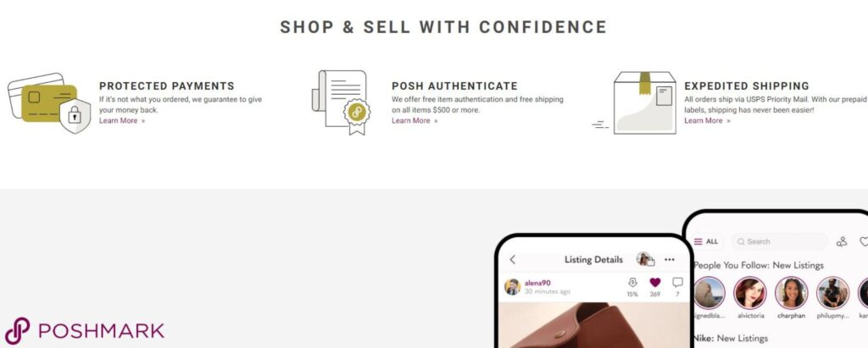Viewport: 868px width, 348px height.
Task: Click the Expedited Shipping box icon
Action: pos(634,102)
